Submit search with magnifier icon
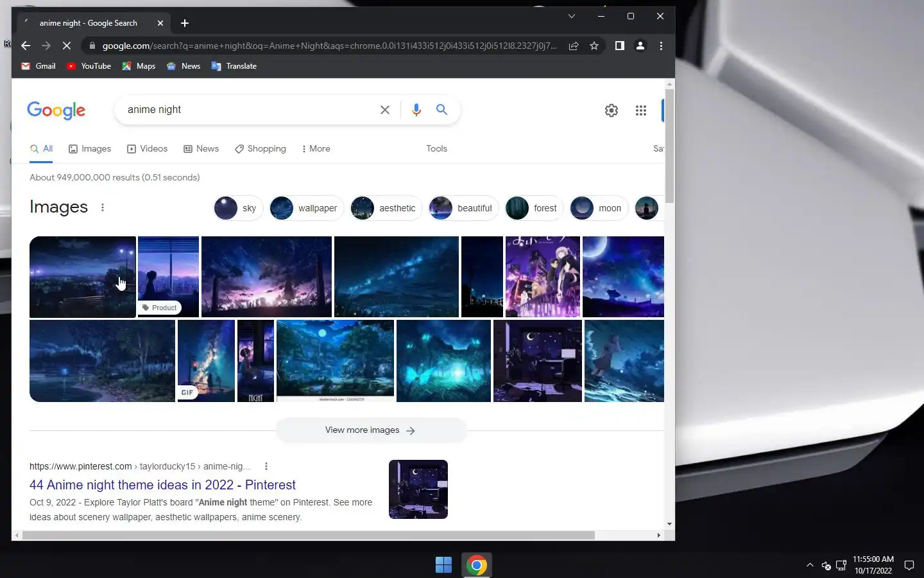The image size is (924, 578). [x=441, y=110]
